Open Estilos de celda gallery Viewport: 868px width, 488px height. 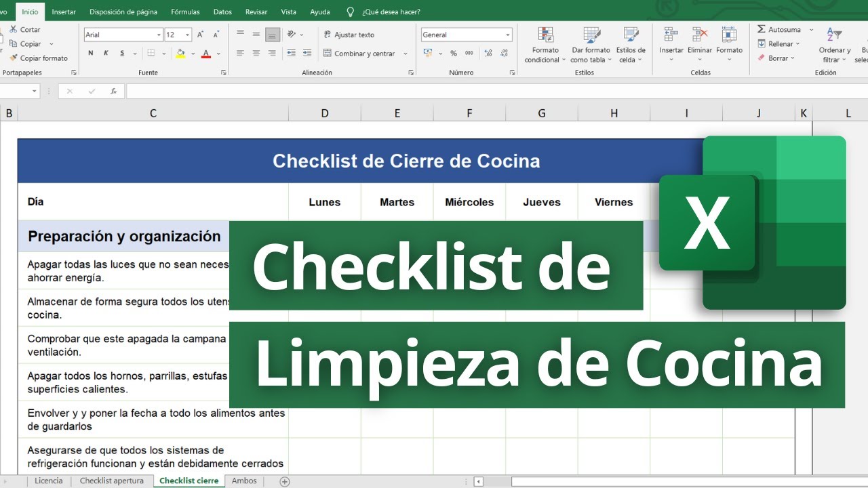click(631, 45)
